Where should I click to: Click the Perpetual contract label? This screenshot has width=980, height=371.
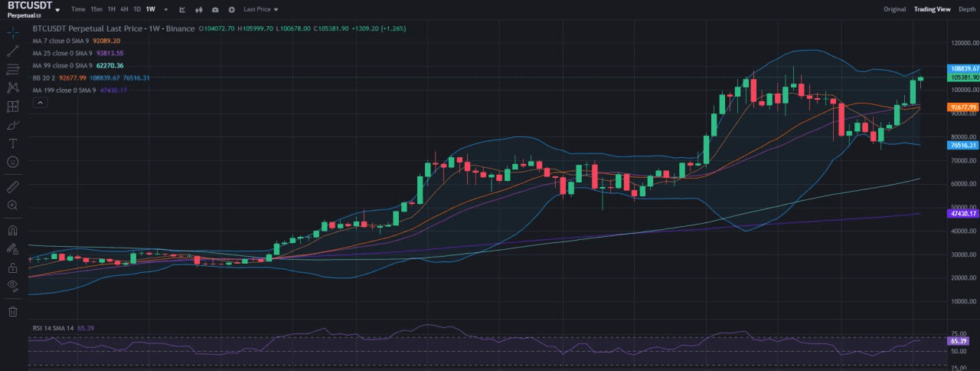(21, 15)
